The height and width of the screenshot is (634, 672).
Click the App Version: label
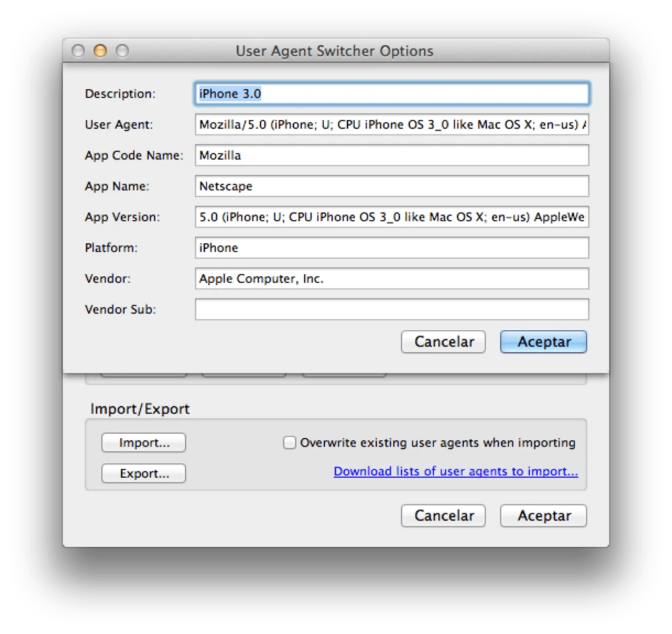[x=122, y=217]
